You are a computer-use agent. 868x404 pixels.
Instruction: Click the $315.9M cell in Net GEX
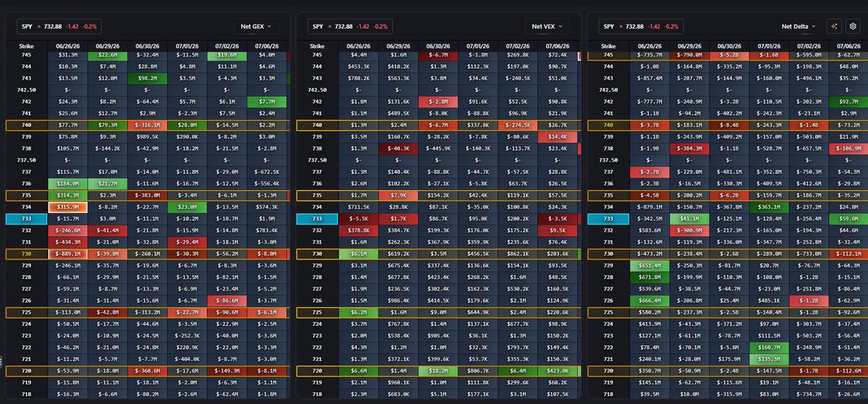(x=67, y=207)
